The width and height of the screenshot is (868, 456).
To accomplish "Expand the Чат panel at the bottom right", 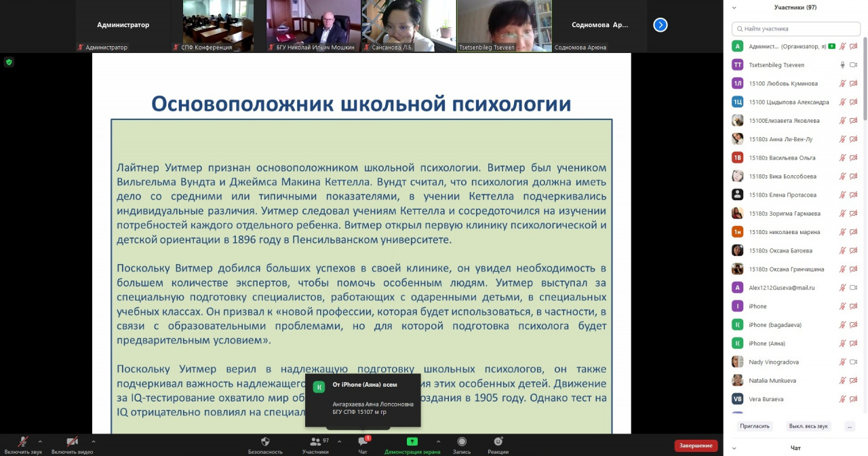I will point(734,448).
